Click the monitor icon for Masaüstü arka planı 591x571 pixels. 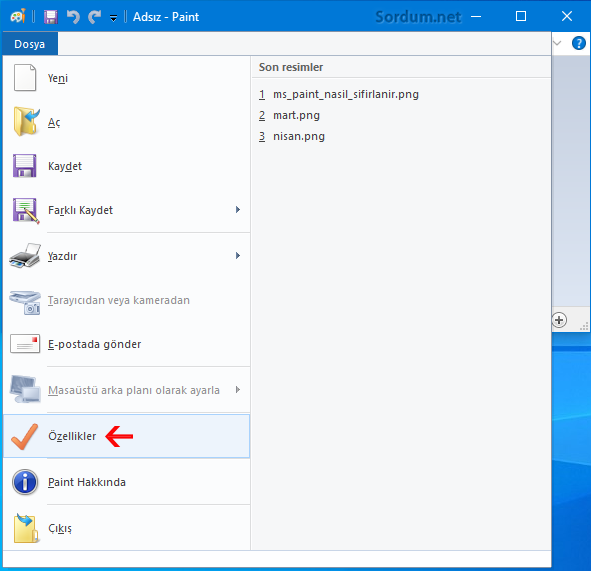click(25, 389)
